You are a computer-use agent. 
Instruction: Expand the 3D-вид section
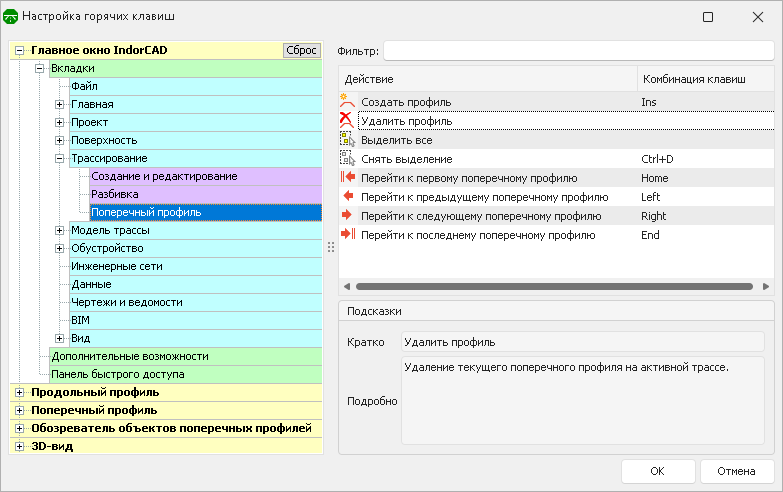(19, 446)
